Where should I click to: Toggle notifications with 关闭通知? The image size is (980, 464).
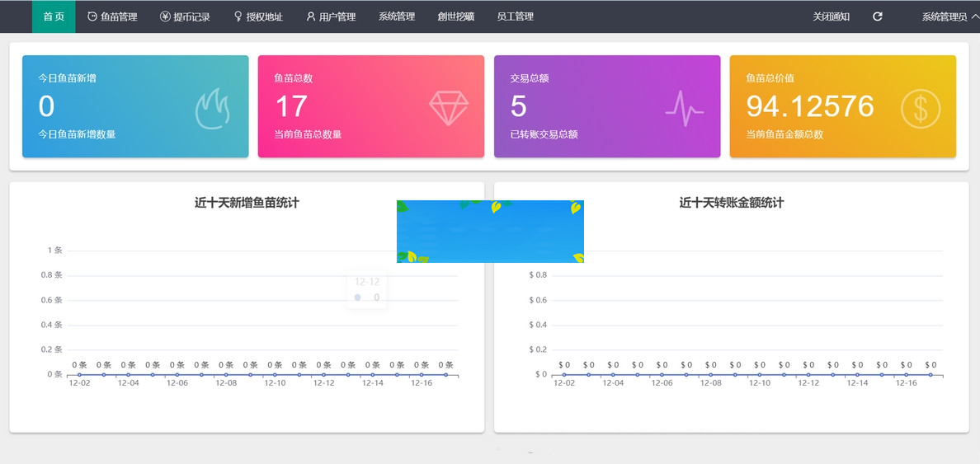click(x=831, y=16)
